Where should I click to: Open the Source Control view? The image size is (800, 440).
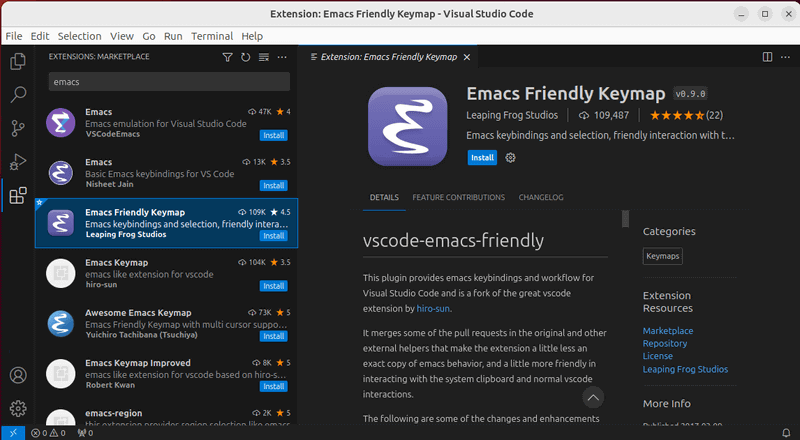pos(18,128)
